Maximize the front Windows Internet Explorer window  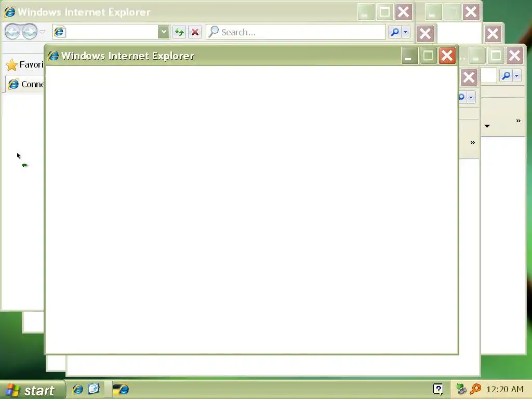[x=428, y=56]
